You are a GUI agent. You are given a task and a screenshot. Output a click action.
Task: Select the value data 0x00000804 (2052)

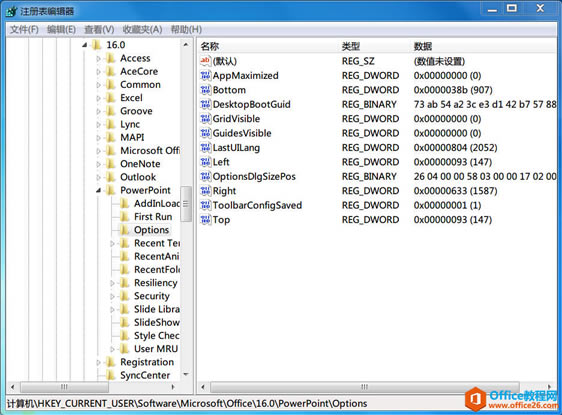[x=455, y=148]
